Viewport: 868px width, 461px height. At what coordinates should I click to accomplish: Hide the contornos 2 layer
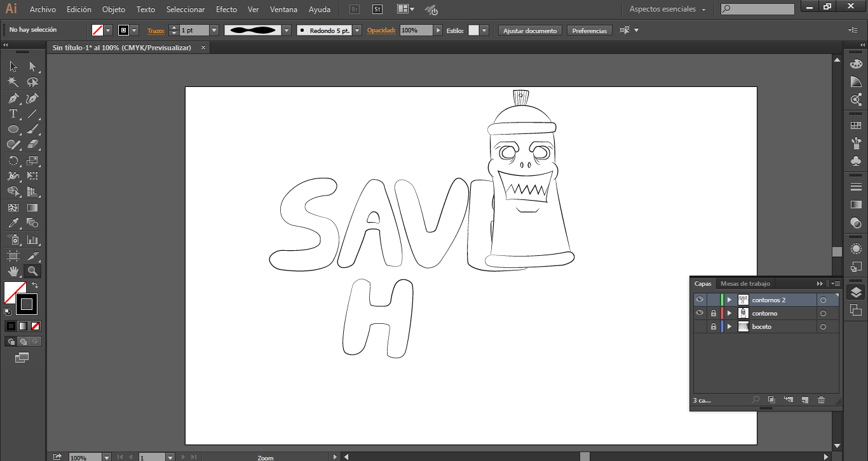pyautogui.click(x=700, y=300)
